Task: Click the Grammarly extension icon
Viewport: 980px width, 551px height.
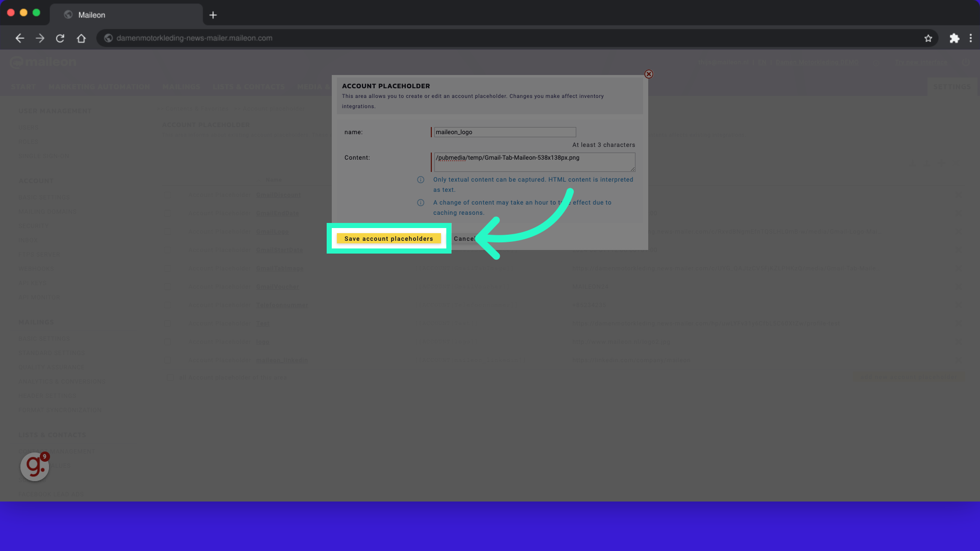Action: tap(34, 466)
